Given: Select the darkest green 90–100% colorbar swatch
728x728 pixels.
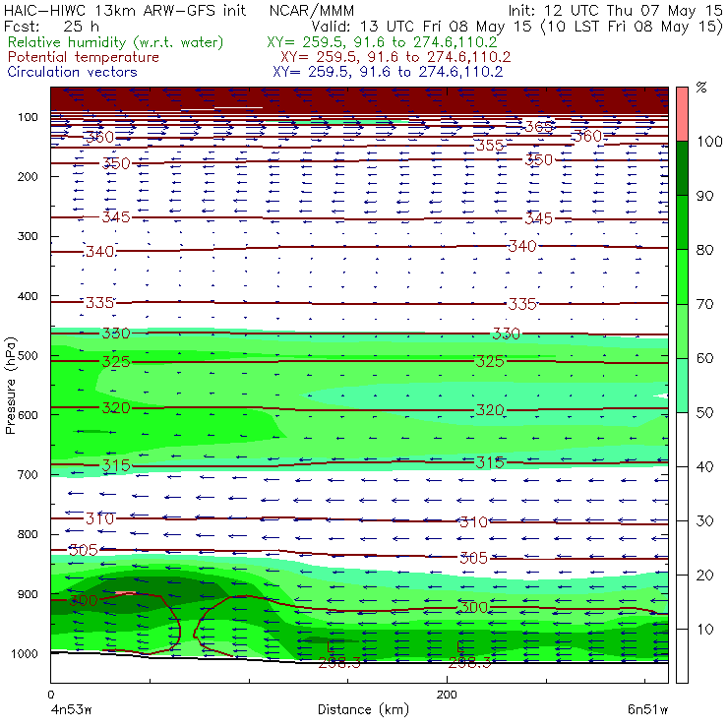Looking at the screenshot, I should point(682,168).
